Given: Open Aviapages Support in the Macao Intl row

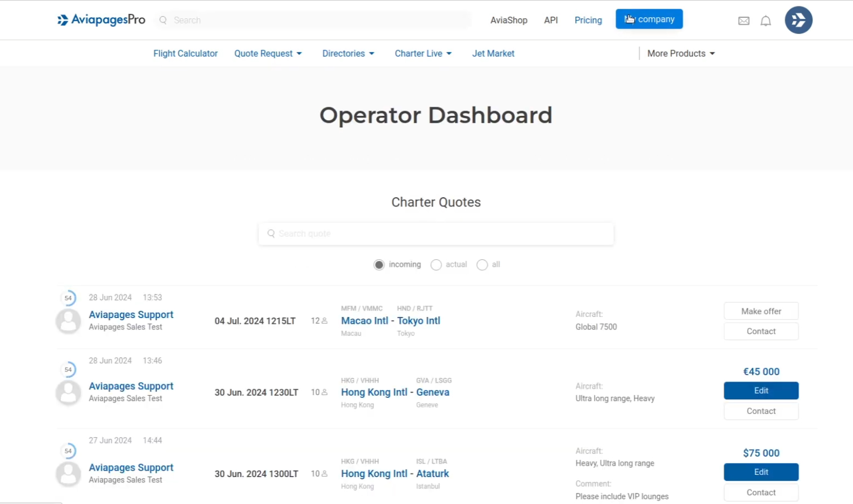Looking at the screenshot, I should click(x=131, y=314).
